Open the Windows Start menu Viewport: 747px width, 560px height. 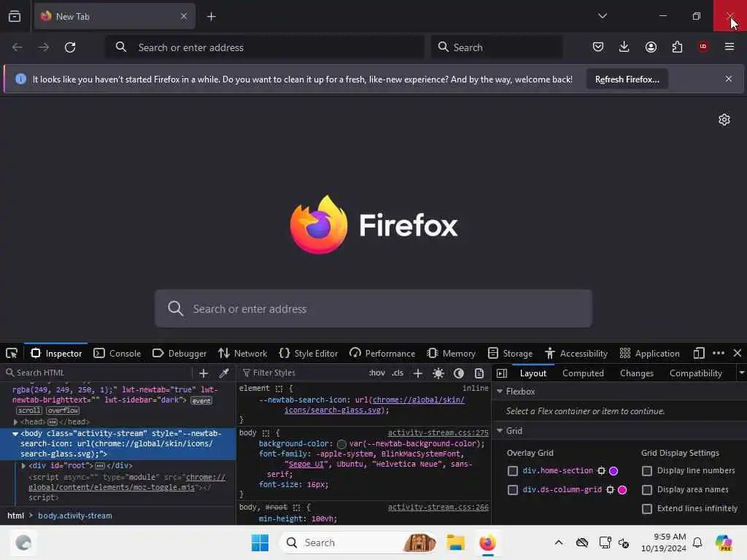pyautogui.click(x=260, y=542)
